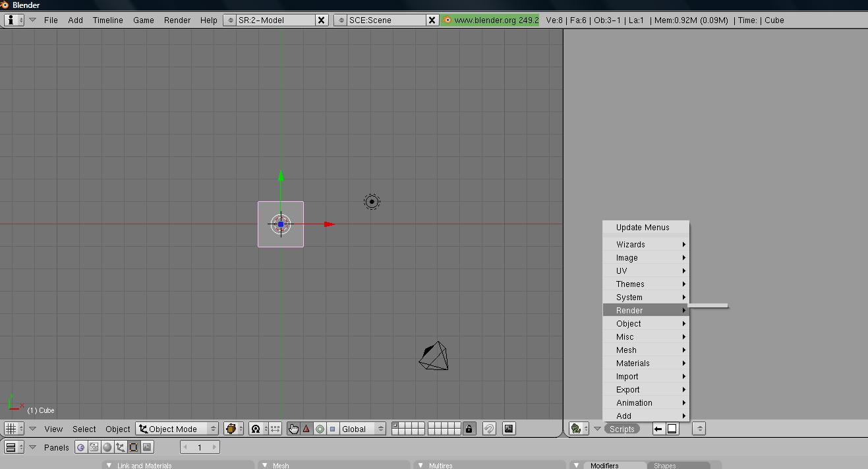The width and height of the screenshot is (868, 469).
Task: Click the back arrow in Scripts header
Action: [x=658, y=429]
